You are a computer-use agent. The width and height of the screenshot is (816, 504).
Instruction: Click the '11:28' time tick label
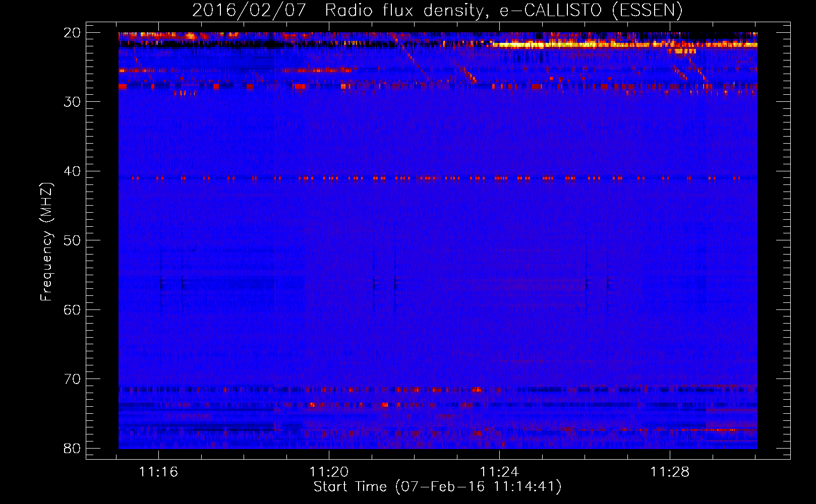pyautogui.click(x=670, y=472)
